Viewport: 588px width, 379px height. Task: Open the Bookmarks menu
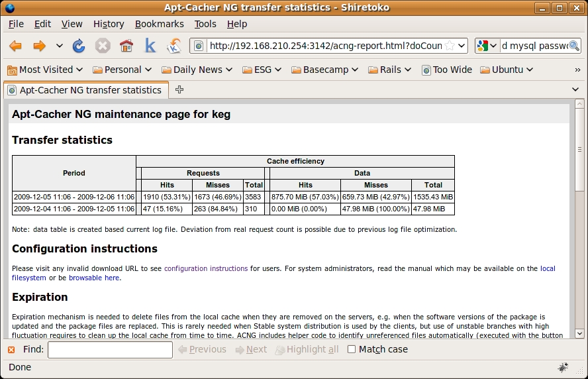159,24
